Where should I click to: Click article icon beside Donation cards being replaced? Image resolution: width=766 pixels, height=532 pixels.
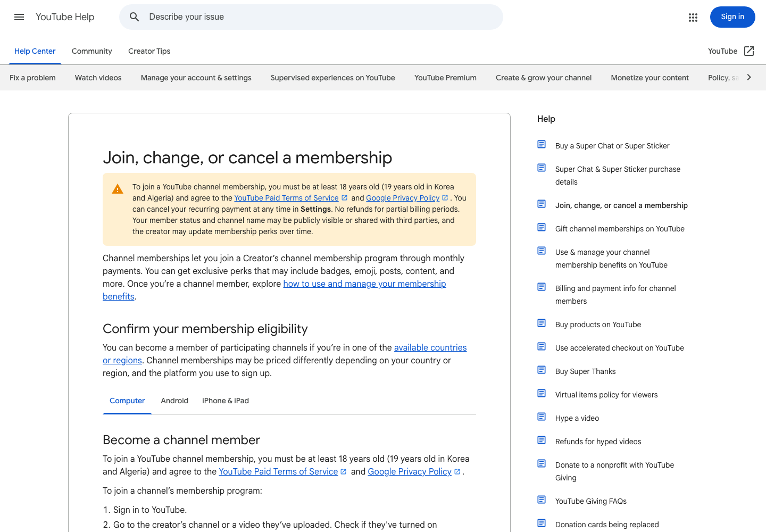coord(542,523)
